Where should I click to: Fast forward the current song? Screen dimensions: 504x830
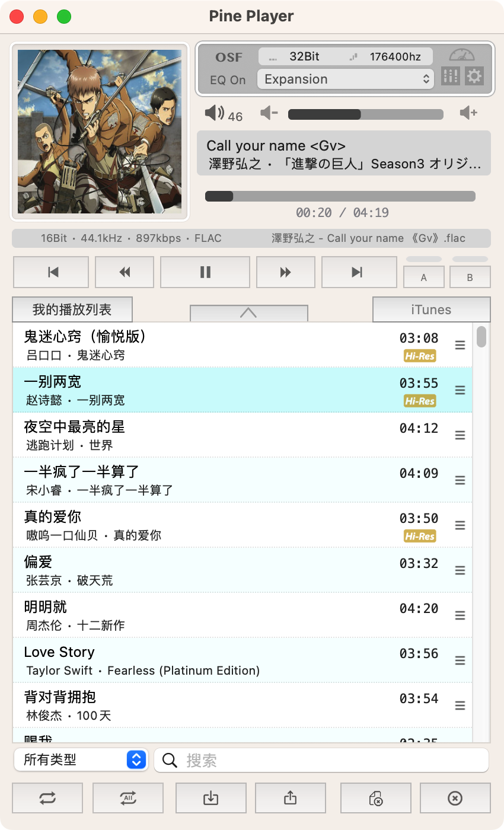286,272
